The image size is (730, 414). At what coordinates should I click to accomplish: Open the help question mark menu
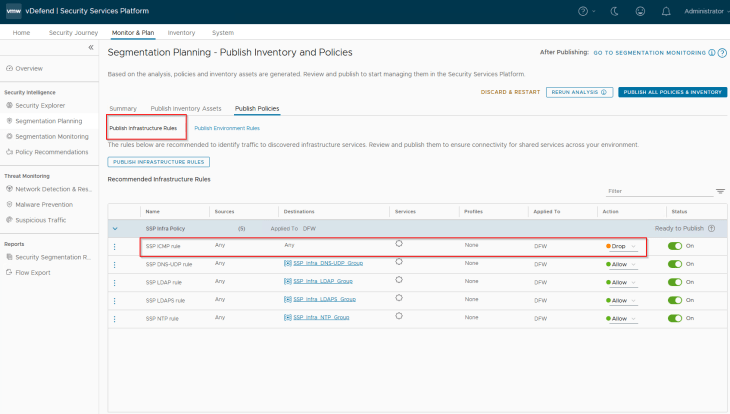coord(583,11)
